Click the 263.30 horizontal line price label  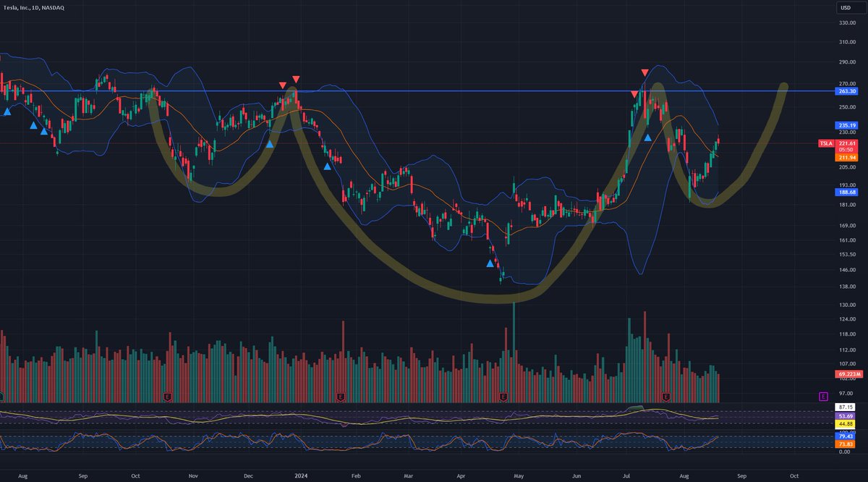tap(847, 92)
